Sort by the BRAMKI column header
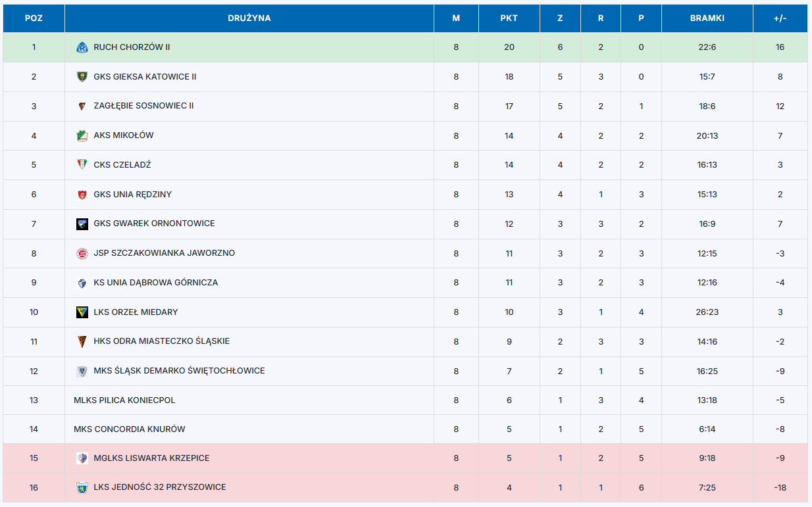The width and height of the screenshot is (812, 507). [707, 18]
